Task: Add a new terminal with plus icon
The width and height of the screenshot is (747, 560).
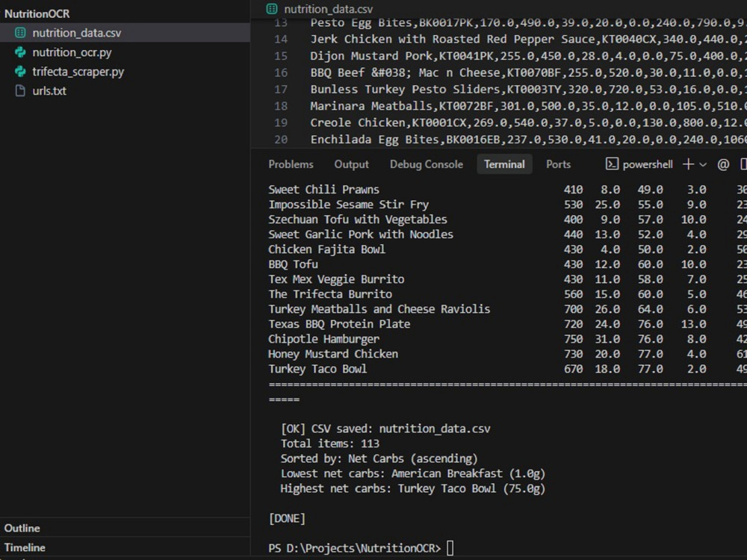Action: point(688,164)
